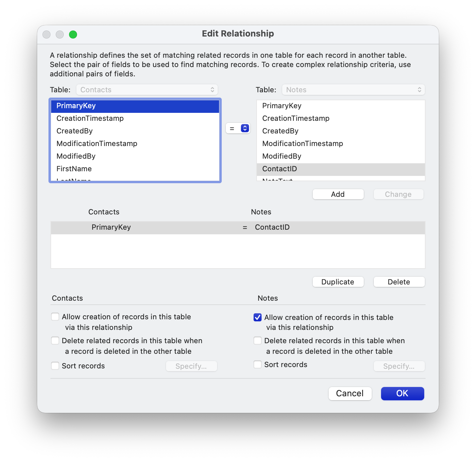The width and height of the screenshot is (476, 462).
Task: Select PrimaryKey in Contacts field list
Action: tap(135, 106)
